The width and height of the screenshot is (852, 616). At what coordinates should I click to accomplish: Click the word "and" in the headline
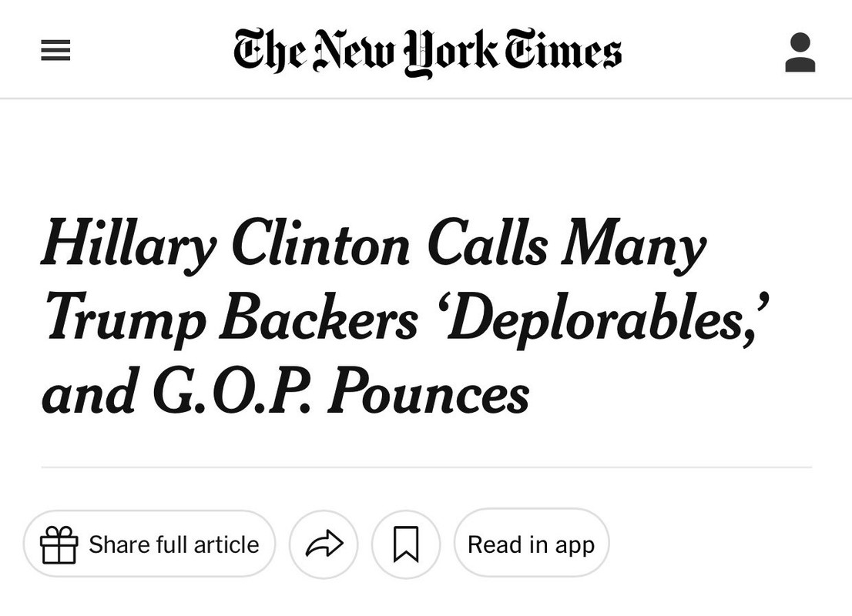pos(89,393)
